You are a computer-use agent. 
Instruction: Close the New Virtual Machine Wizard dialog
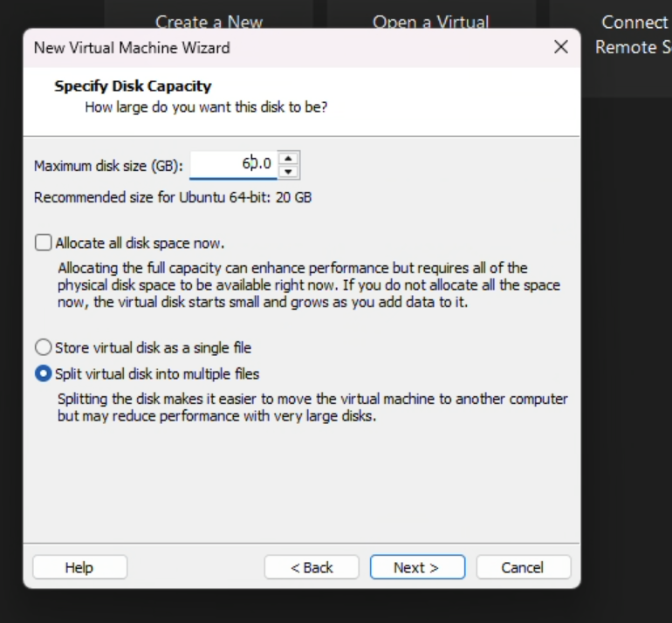tap(561, 47)
